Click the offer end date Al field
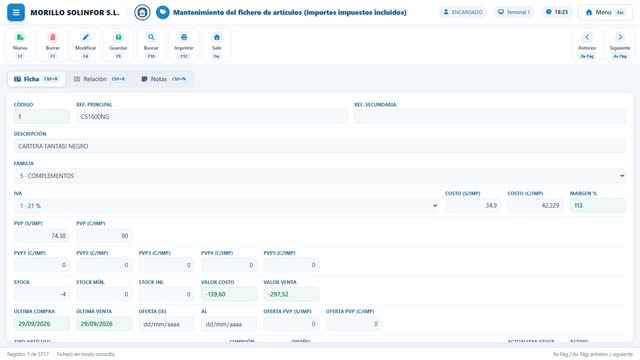The height and width of the screenshot is (360, 640). (x=229, y=324)
